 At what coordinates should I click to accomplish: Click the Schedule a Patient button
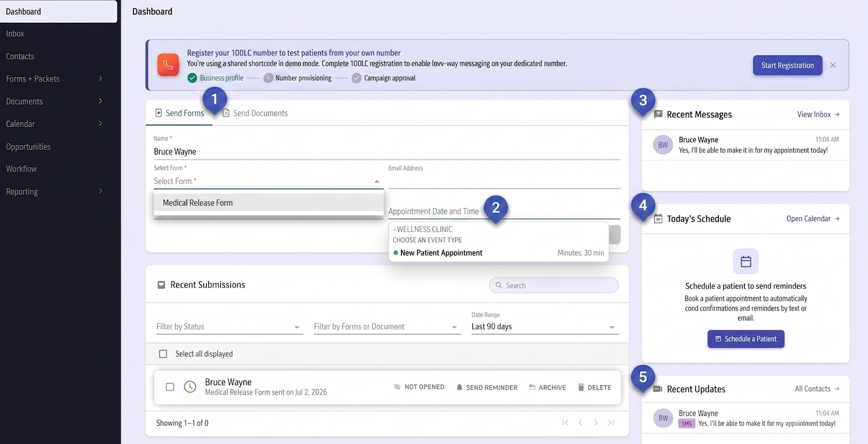[x=746, y=339]
